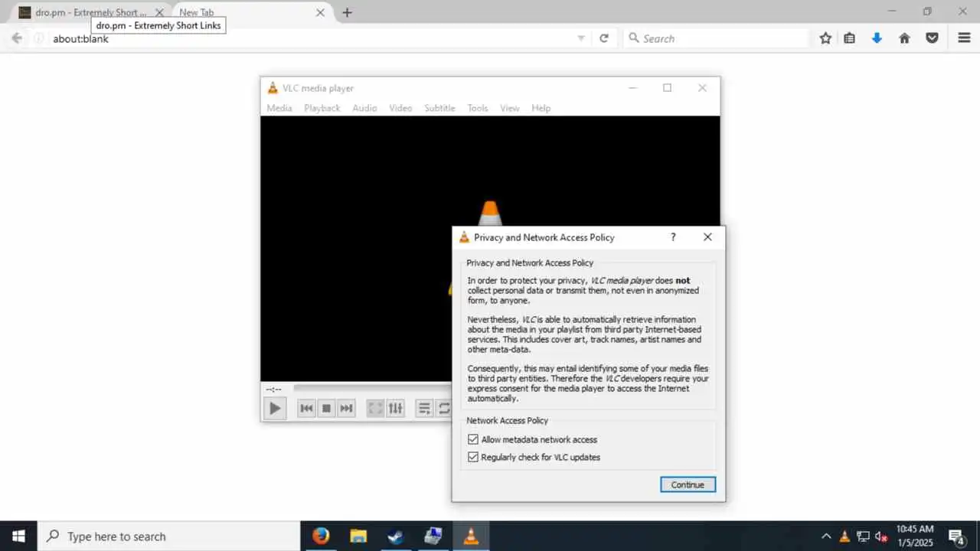This screenshot has width=980, height=551.
Task: Click the VLC seek bar
Action: pos(371,389)
